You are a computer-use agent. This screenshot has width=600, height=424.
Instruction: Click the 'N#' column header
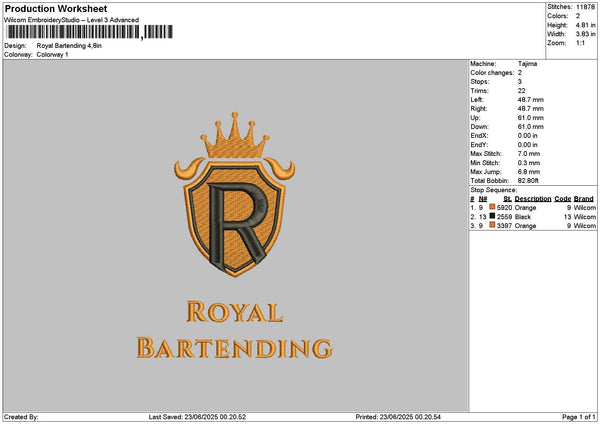(483, 199)
